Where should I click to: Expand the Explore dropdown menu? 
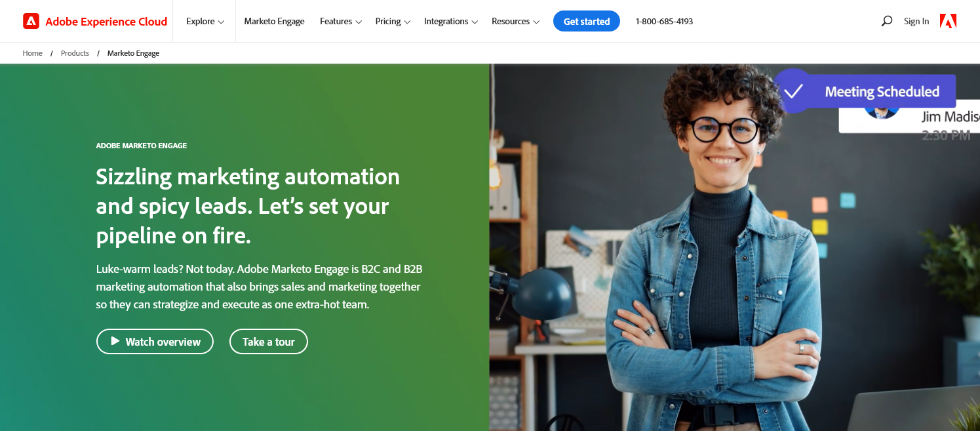205,21
